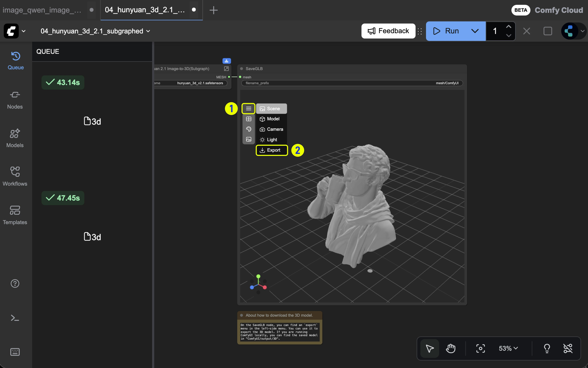Open the Models panel

(x=15, y=137)
